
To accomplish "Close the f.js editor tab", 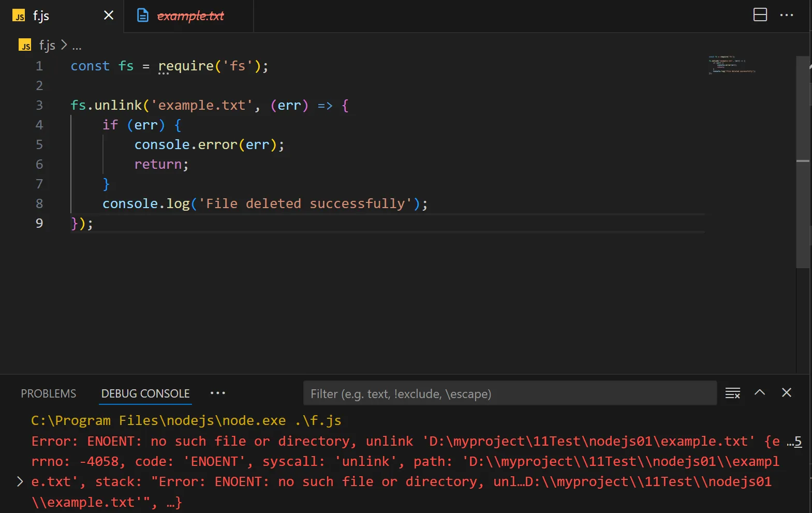I will coord(109,16).
